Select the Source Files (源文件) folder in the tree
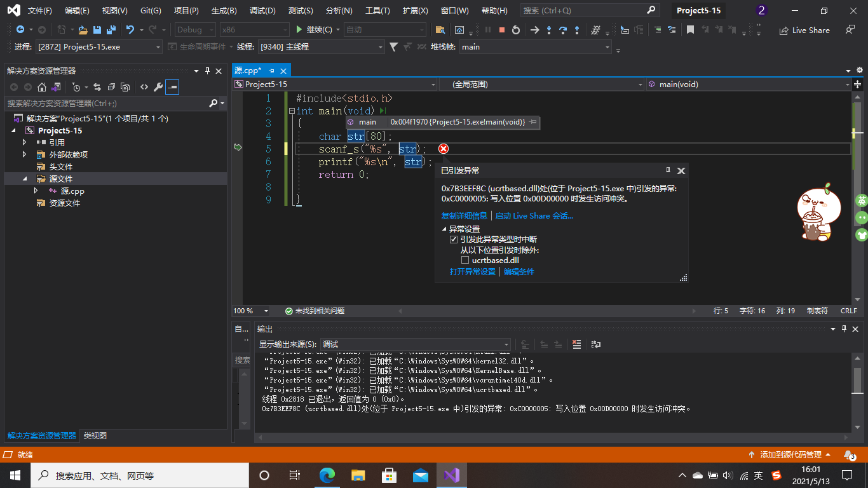The image size is (868, 488). pyautogui.click(x=61, y=179)
